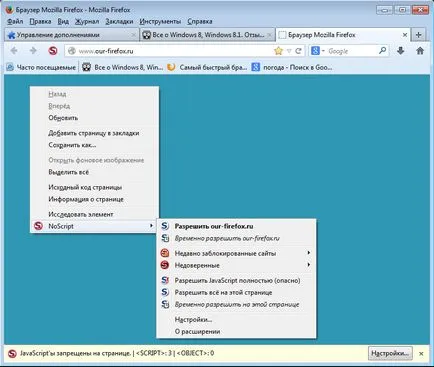Click icon beside Разрешить our-firefox.ru

tap(165, 226)
